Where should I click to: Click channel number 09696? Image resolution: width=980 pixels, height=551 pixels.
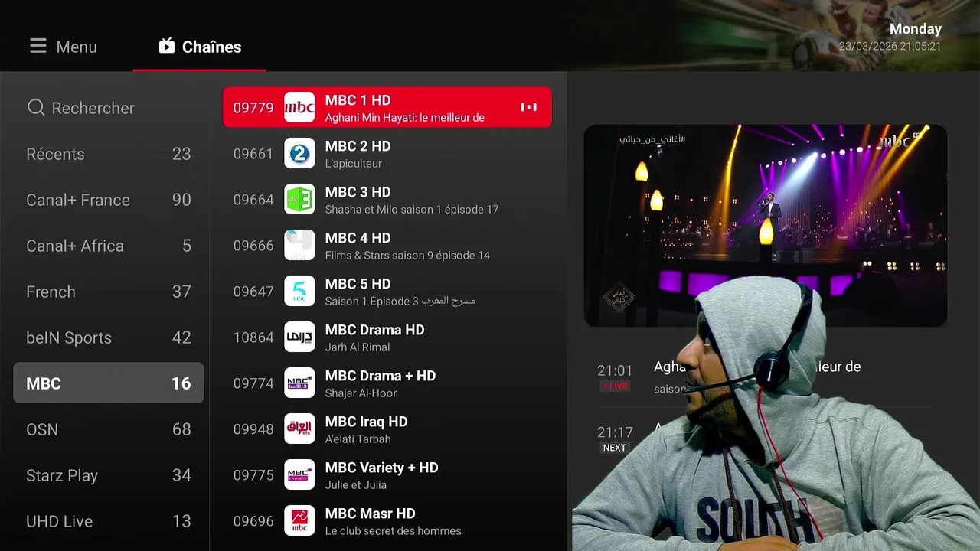pyautogui.click(x=253, y=521)
